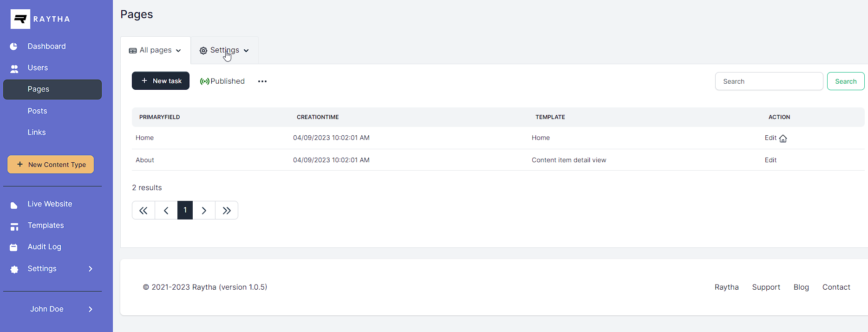Go to Posts in the sidebar
Viewport: 868px width, 332px height.
(37, 111)
